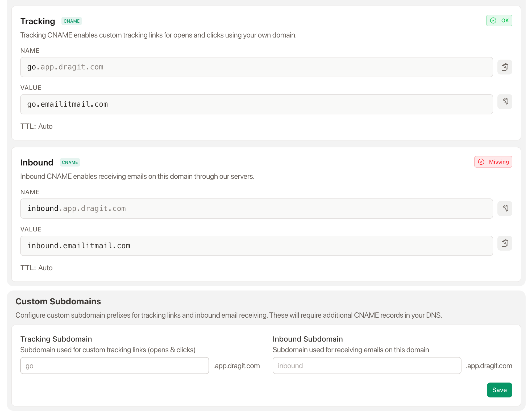Viewport: 532px width, 415px height.
Task: Click the Custom Subdomains heading
Action: (x=58, y=301)
